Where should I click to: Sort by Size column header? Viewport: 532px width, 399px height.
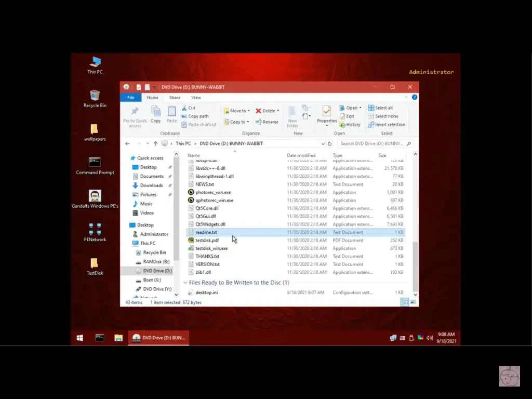click(382, 155)
